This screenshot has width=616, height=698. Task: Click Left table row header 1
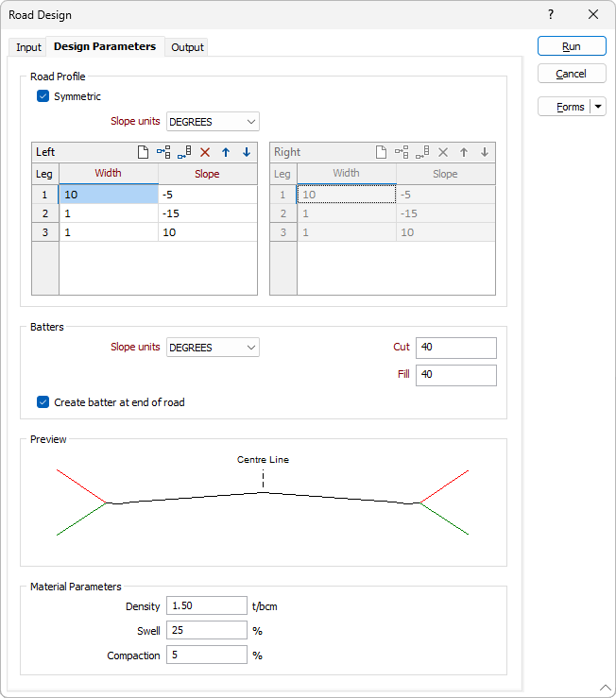tap(45, 195)
